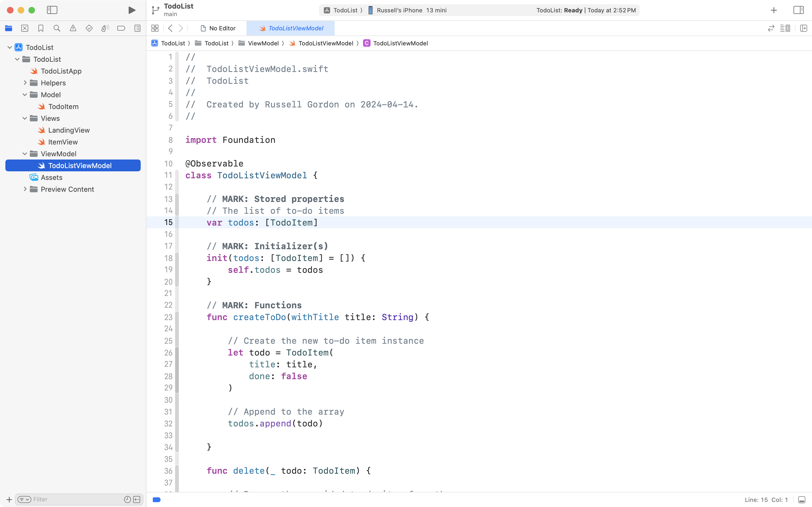812x507 pixels.
Task: Open the ViewModel breadcrumb jump bar menu
Action: (x=264, y=43)
